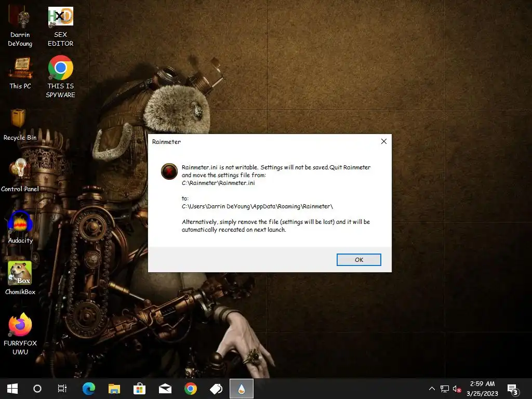Launch Audacity from the desktop
The width and height of the screenshot is (532, 399).
coord(20,227)
